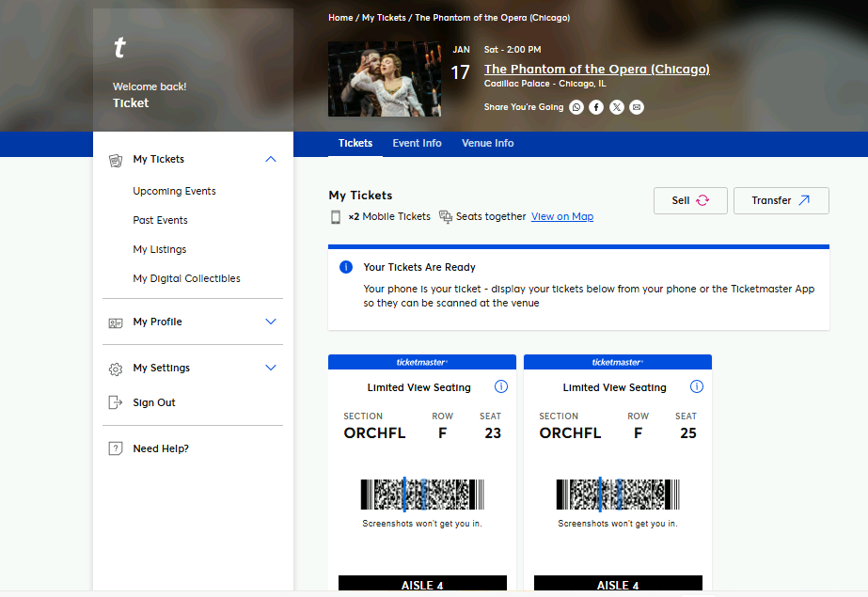Expand the My Profile section chevron

point(271,322)
